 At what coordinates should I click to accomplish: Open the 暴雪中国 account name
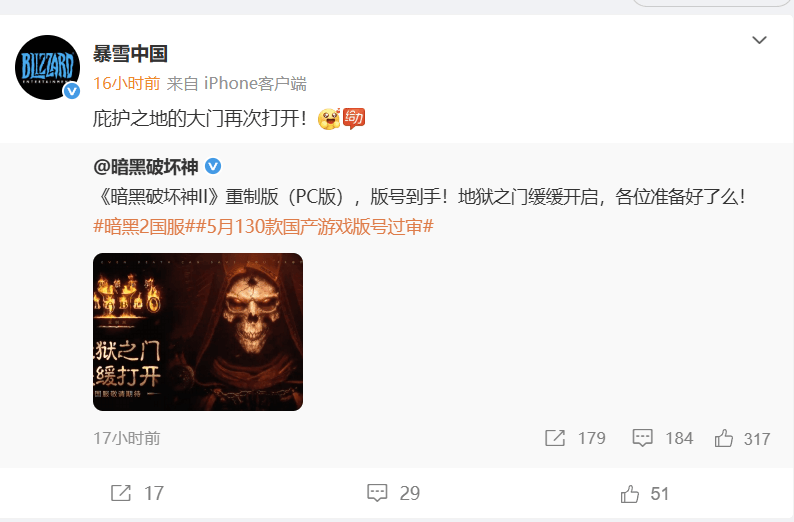(x=130, y=54)
